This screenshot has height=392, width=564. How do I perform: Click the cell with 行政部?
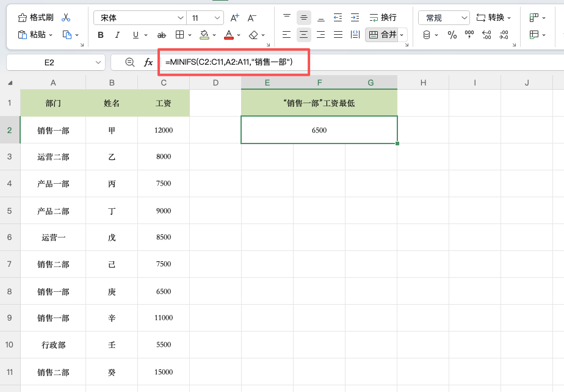tap(53, 345)
